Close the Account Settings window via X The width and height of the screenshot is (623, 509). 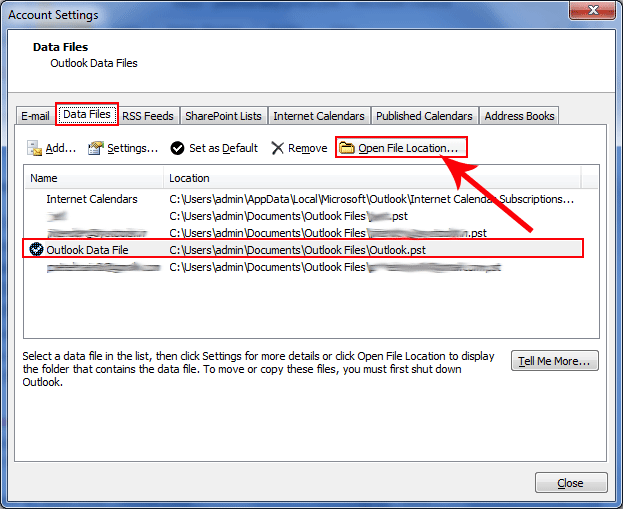[593, 10]
